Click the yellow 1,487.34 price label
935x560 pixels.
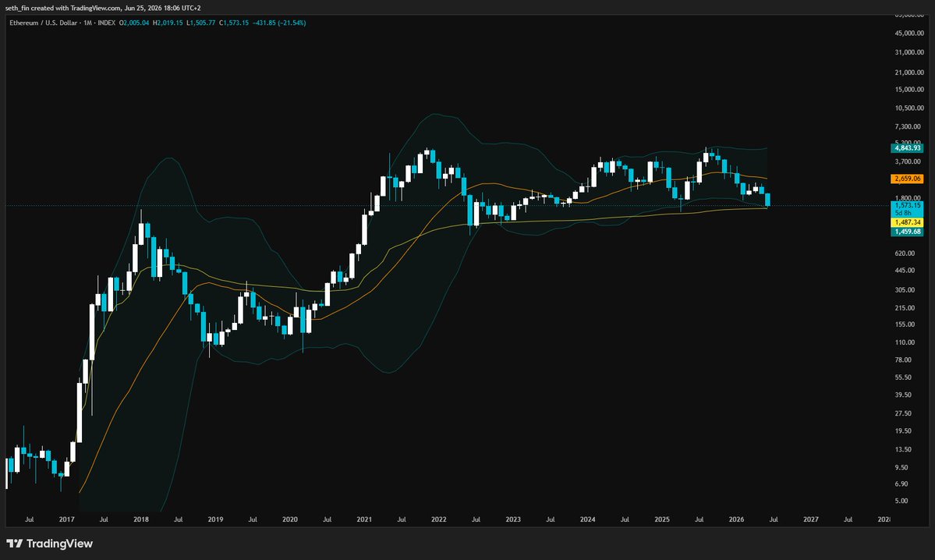(907, 222)
